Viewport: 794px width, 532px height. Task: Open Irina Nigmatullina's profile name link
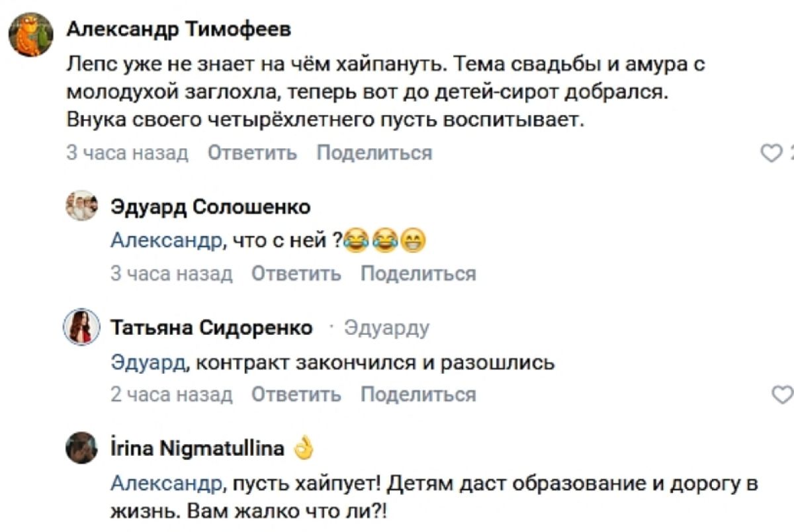click(197, 449)
